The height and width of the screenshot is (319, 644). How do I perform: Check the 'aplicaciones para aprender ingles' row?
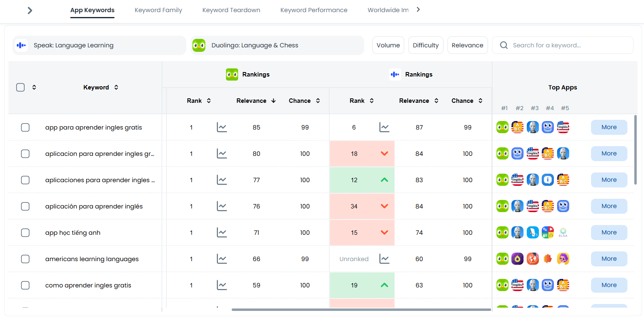25,180
